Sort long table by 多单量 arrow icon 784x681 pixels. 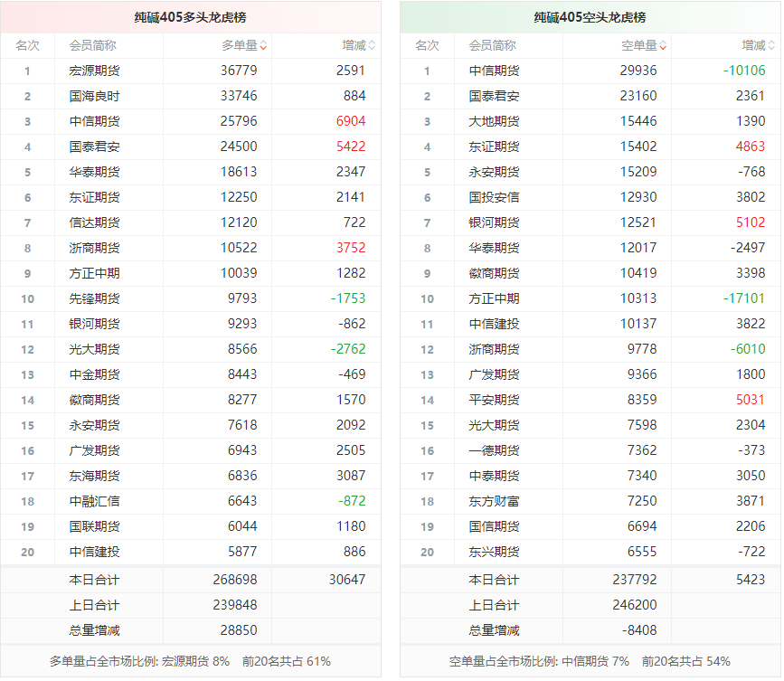(x=263, y=45)
